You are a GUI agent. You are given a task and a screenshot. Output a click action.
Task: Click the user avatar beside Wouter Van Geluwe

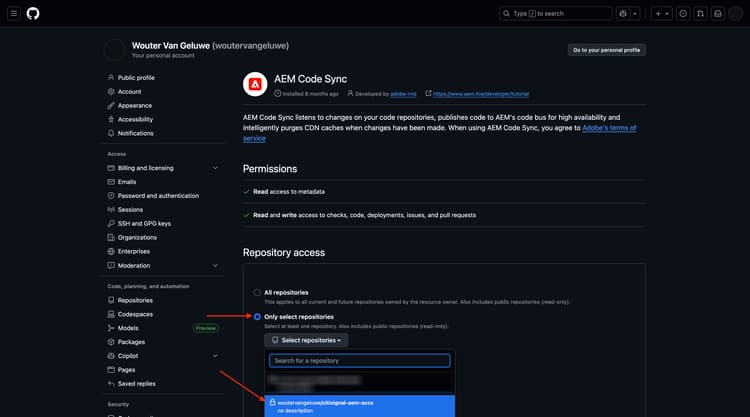(x=115, y=50)
